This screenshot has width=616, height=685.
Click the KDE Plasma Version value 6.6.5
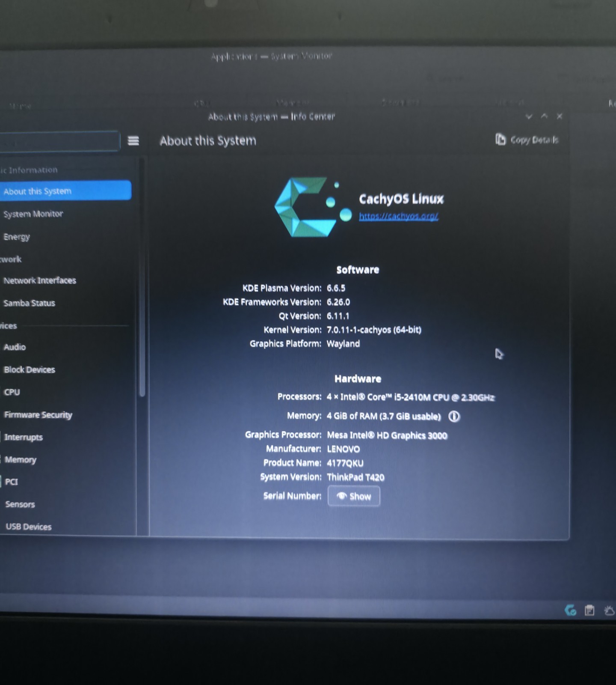336,288
